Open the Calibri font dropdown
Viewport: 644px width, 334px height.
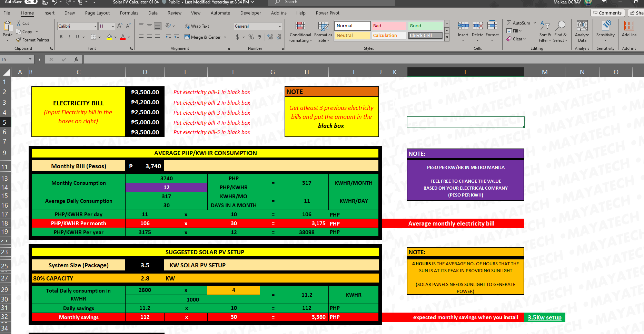[x=96, y=26]
